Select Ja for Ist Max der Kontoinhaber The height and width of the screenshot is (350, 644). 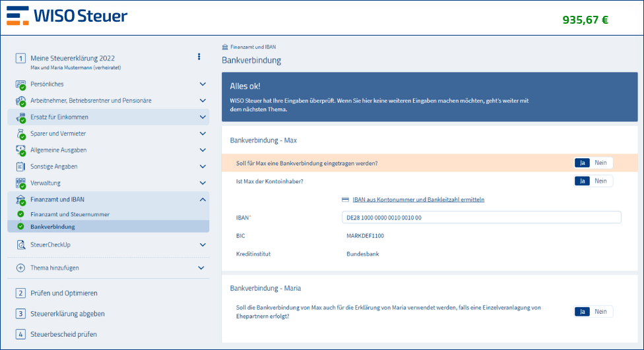582,181
